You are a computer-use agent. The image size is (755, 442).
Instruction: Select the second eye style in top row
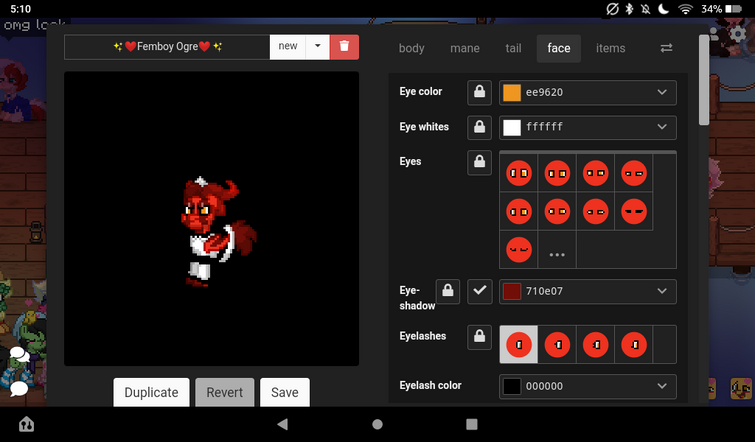click(x=557, y=173)
